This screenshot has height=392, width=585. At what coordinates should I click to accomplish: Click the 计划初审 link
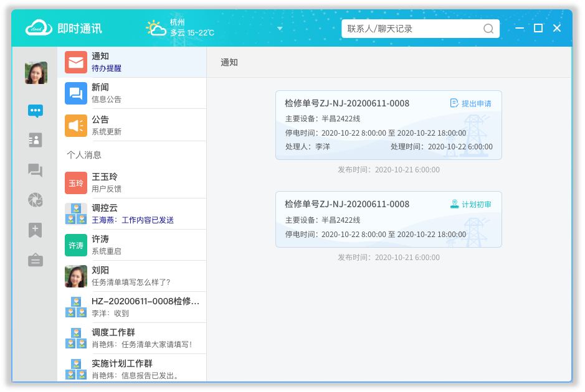tap(470, 204)
